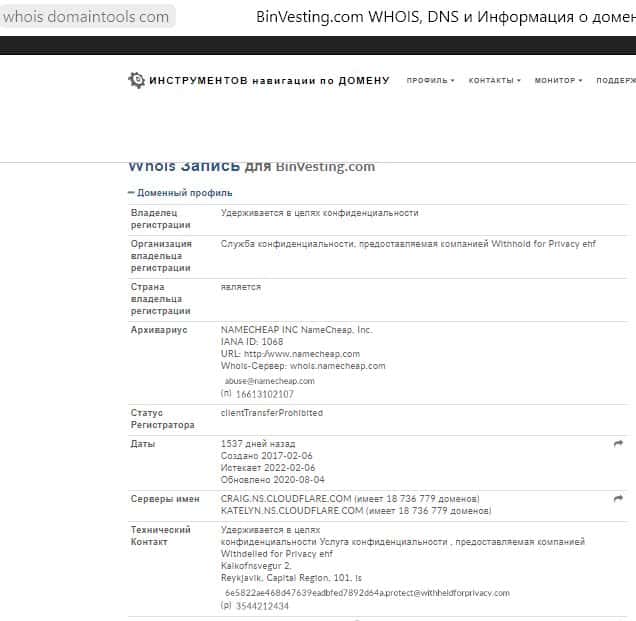Click the Страна владельца регистрации label
Viewport: 636px width, 621px height.
pyautogui.click(x=161, y=299)
